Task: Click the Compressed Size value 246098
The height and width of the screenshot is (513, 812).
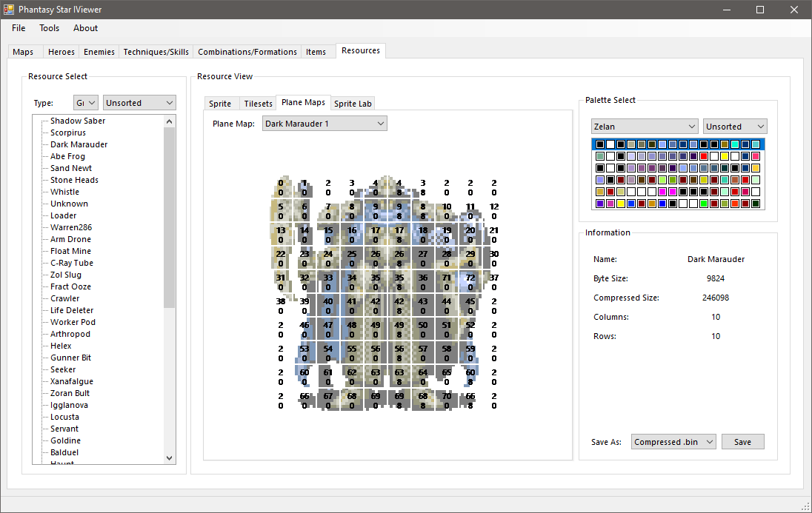Action: (x=716, y=298)
